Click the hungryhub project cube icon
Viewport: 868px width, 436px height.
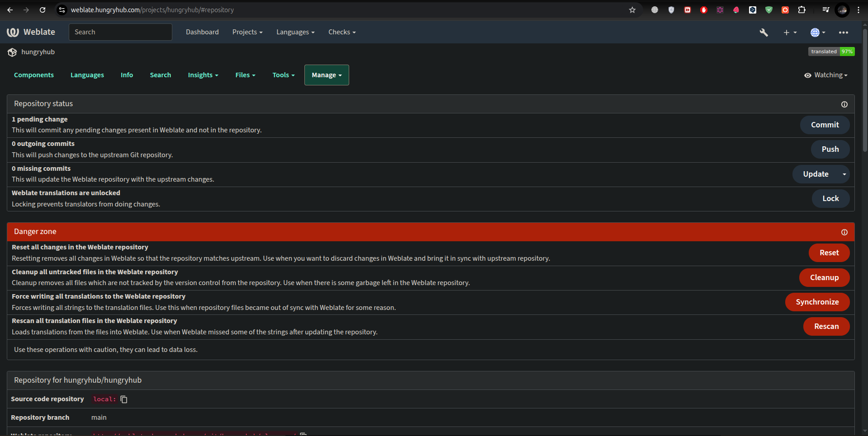[x=12, y=52]
